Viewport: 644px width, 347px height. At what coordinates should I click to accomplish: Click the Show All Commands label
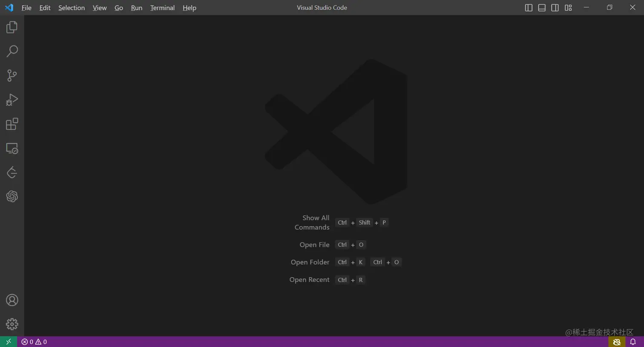click(312, 223)
